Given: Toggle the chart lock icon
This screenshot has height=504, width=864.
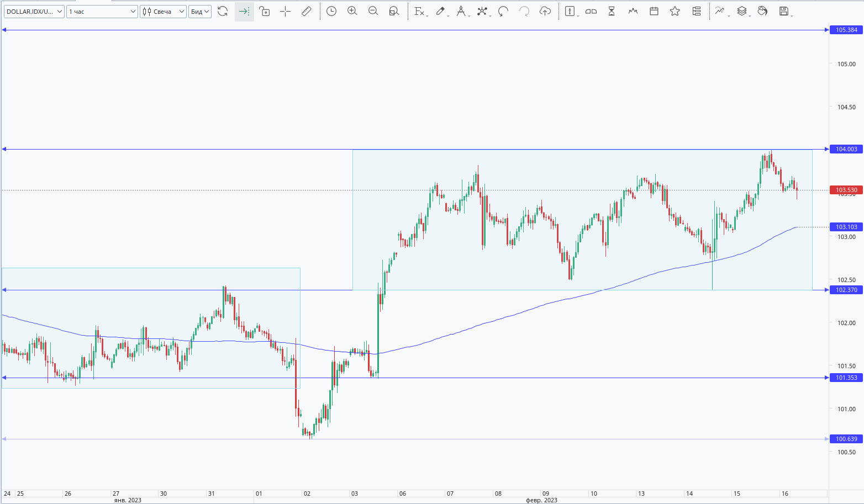Looking at the screenshot, I should coord(265,11).
